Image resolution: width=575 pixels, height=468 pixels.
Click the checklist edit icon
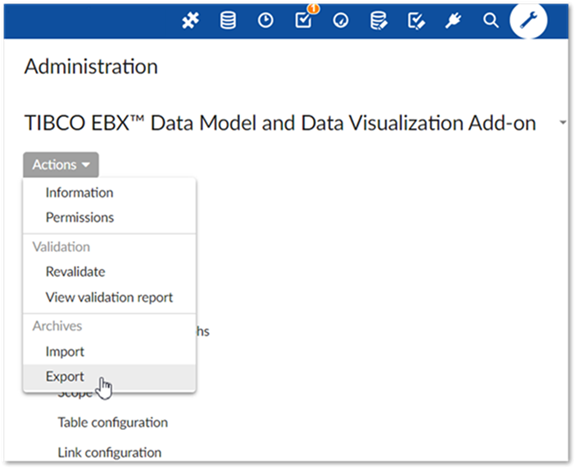pos(417,20)
